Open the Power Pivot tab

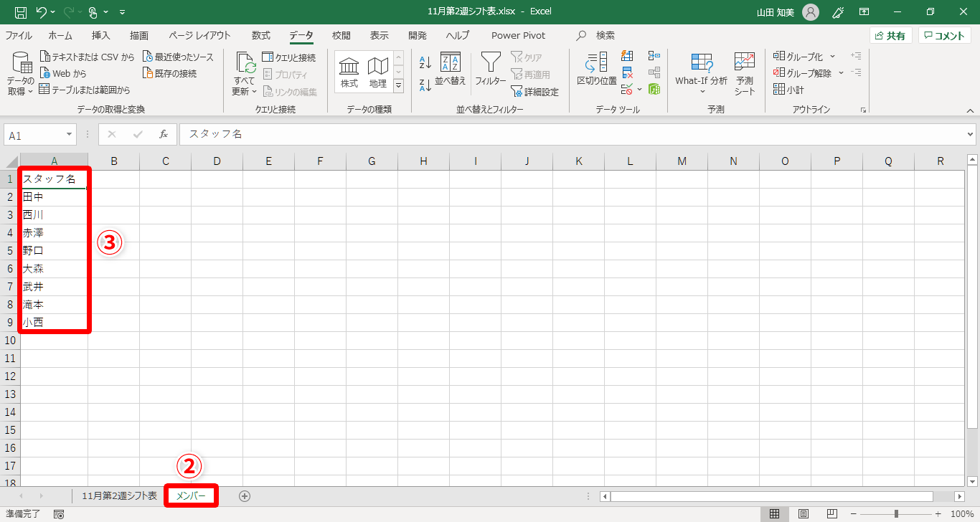(x=518, y=35)
